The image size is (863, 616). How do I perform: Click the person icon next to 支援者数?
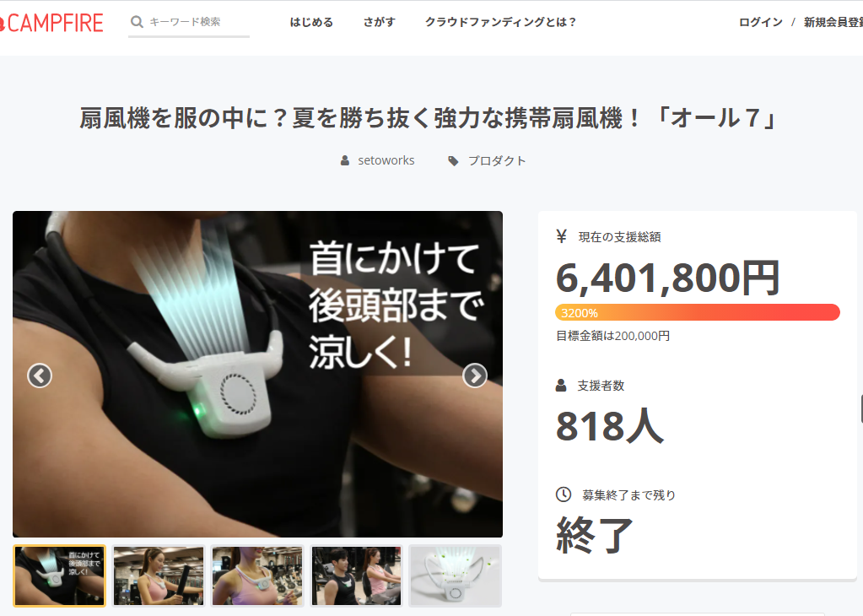[x=561, y=386]
